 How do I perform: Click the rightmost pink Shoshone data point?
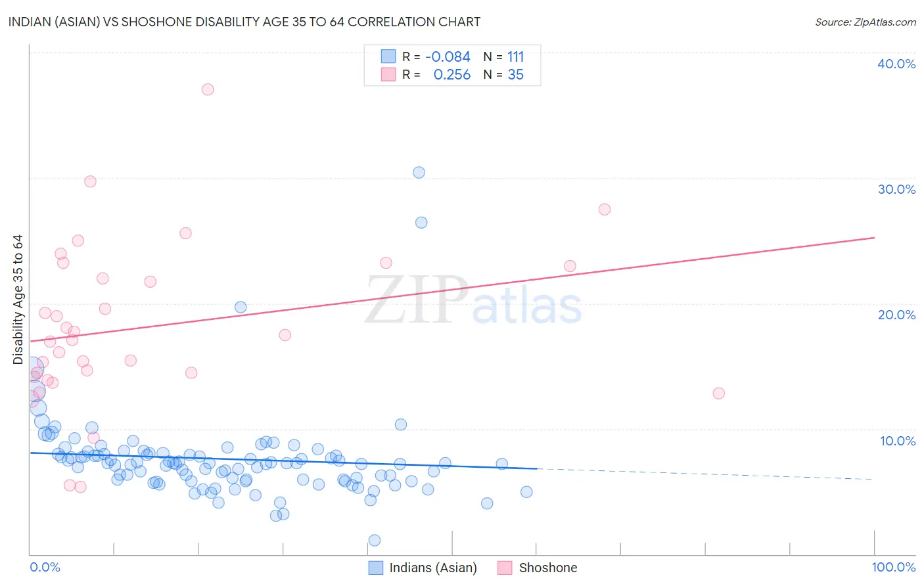point(718,393)
